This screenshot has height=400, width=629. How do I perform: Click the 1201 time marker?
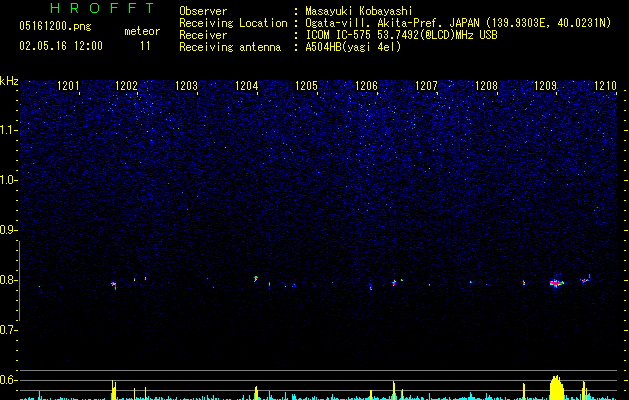coord(68,86)
